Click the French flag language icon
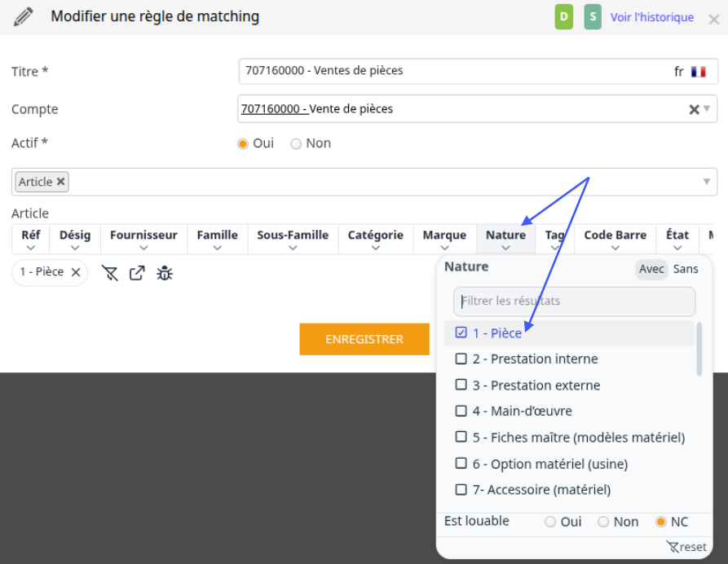This screenshot has width=728, height=564. tap(699, 72)
